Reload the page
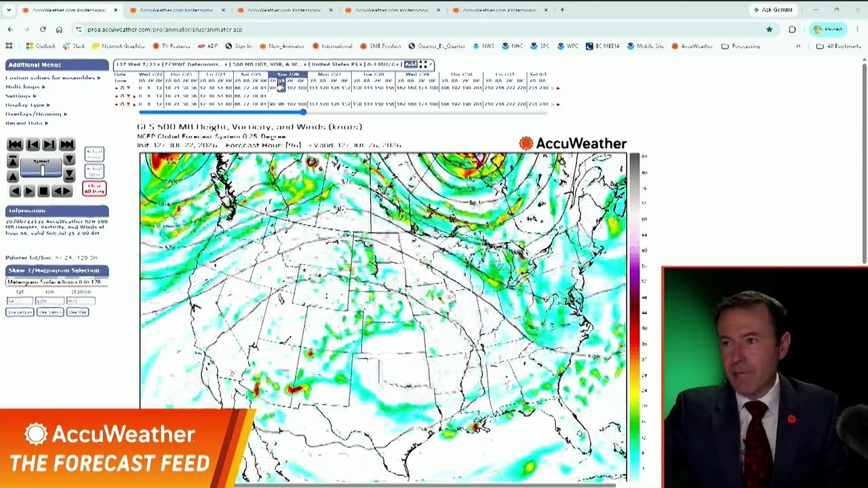The width and height of the screenshot is (868, 488). [x=43, y=29]
